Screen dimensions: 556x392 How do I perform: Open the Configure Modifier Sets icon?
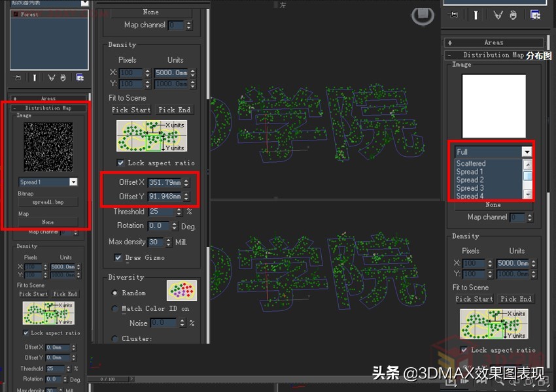coord(80,78)
